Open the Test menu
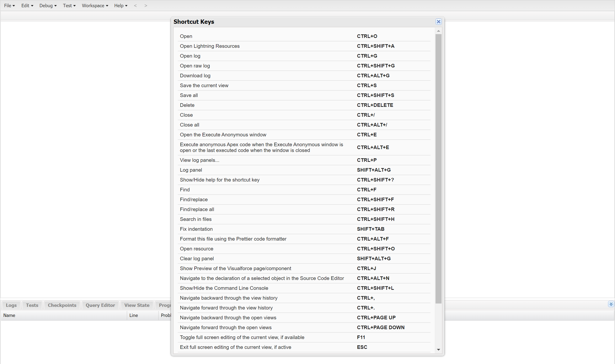 (69, 5)
